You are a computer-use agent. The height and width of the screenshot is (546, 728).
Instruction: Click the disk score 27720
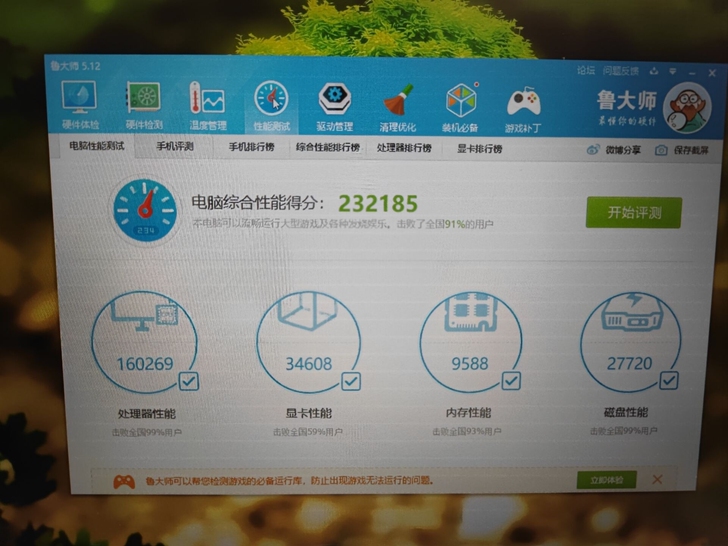pyautogui.click(x=630, y=363)
